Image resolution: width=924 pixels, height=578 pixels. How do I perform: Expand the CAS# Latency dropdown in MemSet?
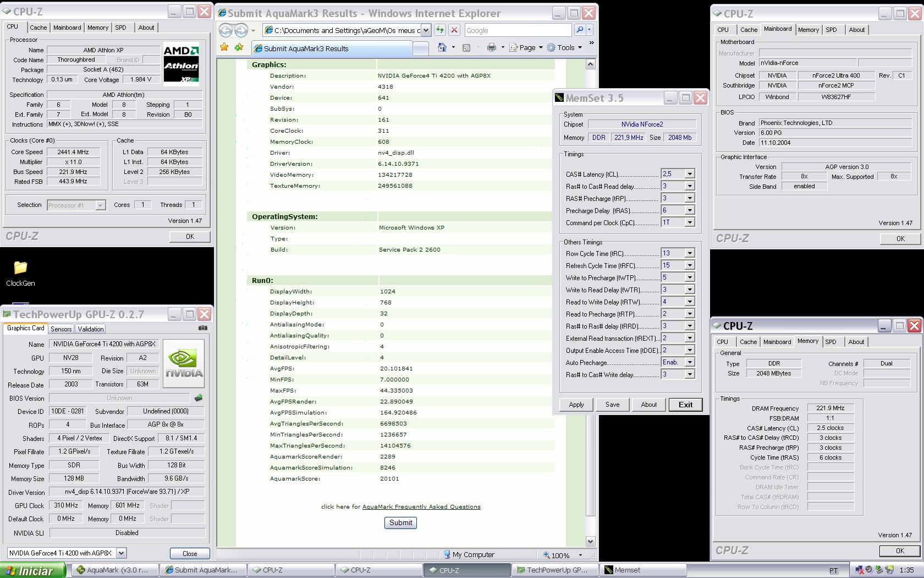(x=689, y=174)
